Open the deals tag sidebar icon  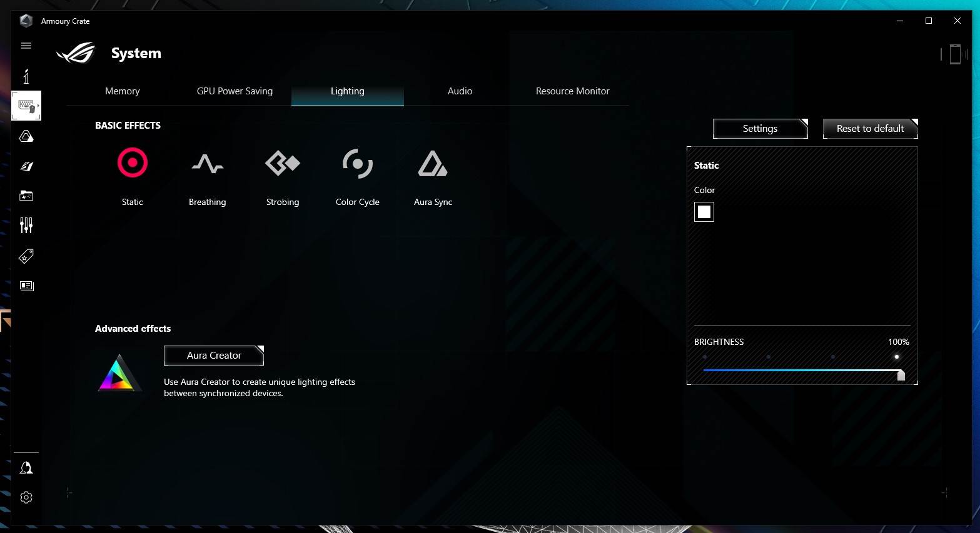tap(26, 256)
